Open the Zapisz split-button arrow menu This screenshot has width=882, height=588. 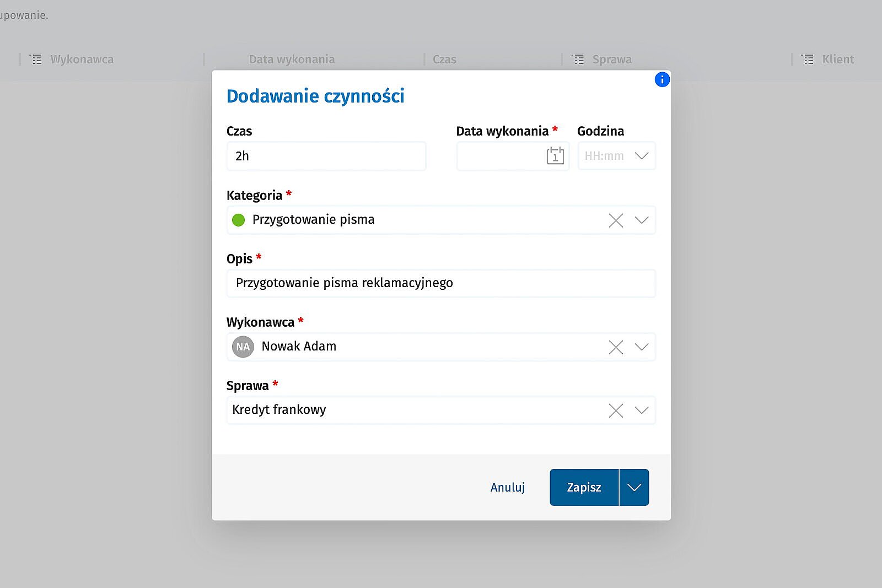(x=634, y=487)
